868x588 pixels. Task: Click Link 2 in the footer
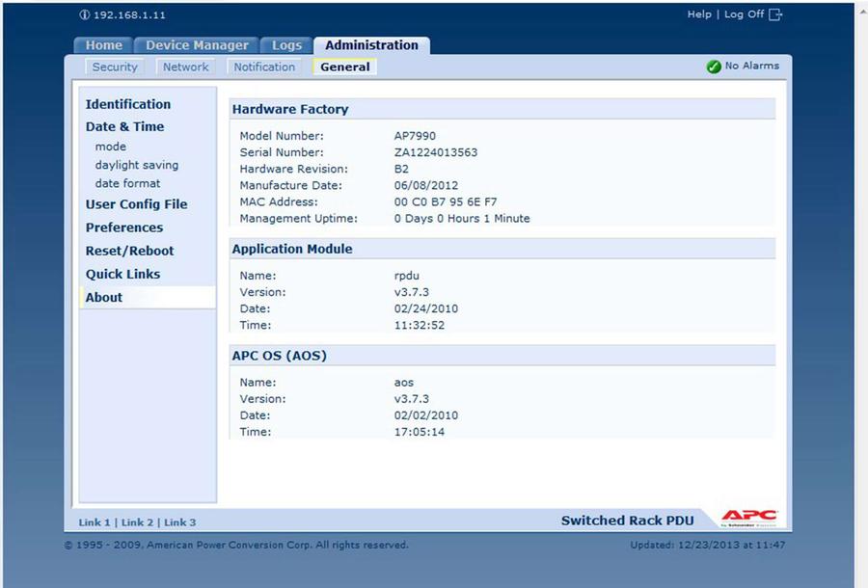pyautogui.click(x=137, y=522)
